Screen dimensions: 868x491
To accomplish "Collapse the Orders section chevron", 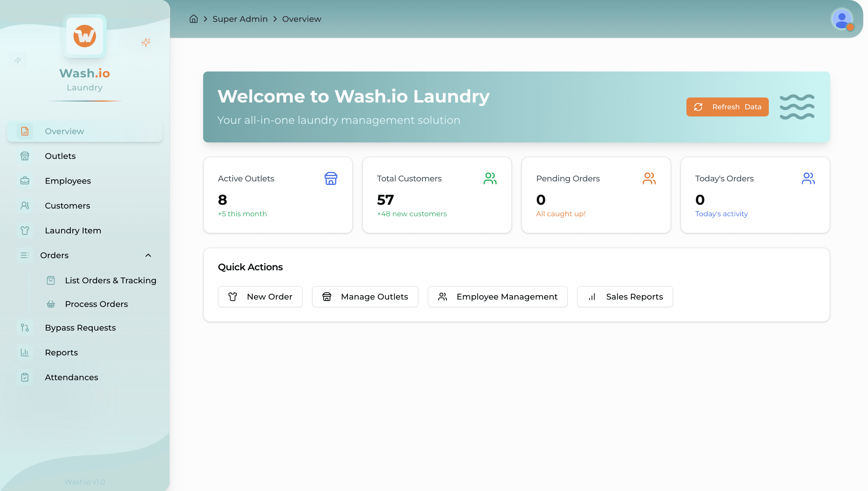I will coord(148,255).
